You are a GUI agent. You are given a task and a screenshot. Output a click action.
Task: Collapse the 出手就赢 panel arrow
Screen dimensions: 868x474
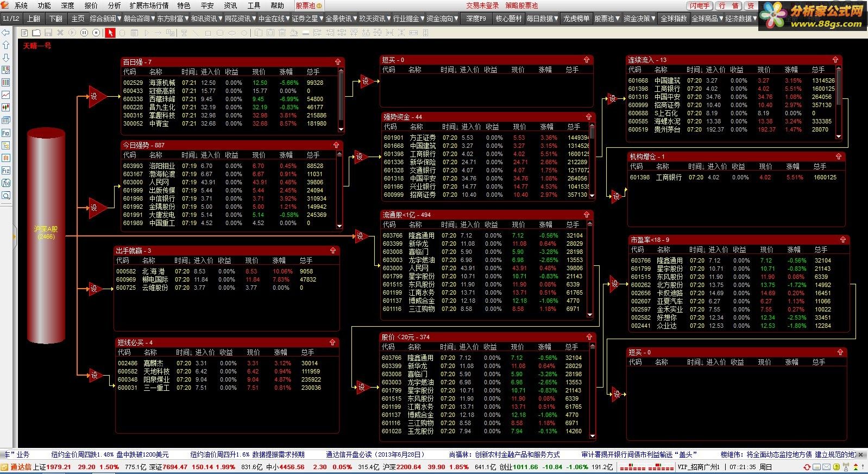(x=333, y=251)
